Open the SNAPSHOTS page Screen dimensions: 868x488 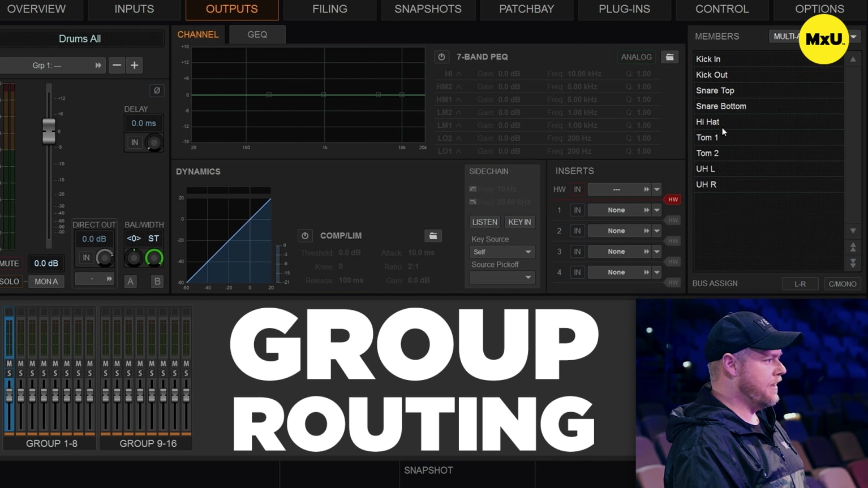click(428, 9)
